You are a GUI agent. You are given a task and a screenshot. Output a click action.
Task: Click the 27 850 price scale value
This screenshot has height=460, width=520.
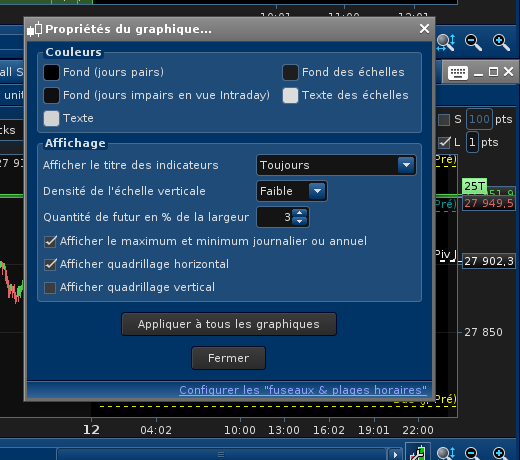(x=483, y=332)
